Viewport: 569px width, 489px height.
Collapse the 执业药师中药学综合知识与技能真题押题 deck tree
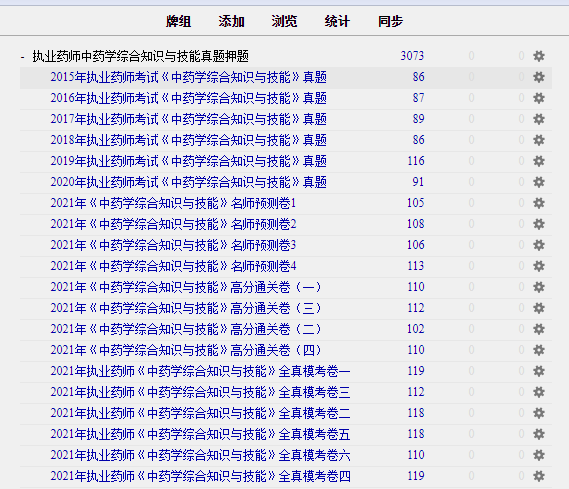tap(22, 57)
